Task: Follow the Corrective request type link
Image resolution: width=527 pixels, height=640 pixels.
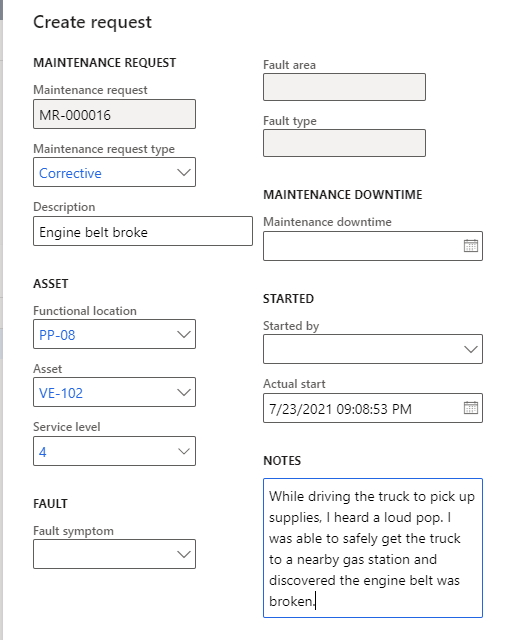Action: pyautogui.click(x=70, y=173)
